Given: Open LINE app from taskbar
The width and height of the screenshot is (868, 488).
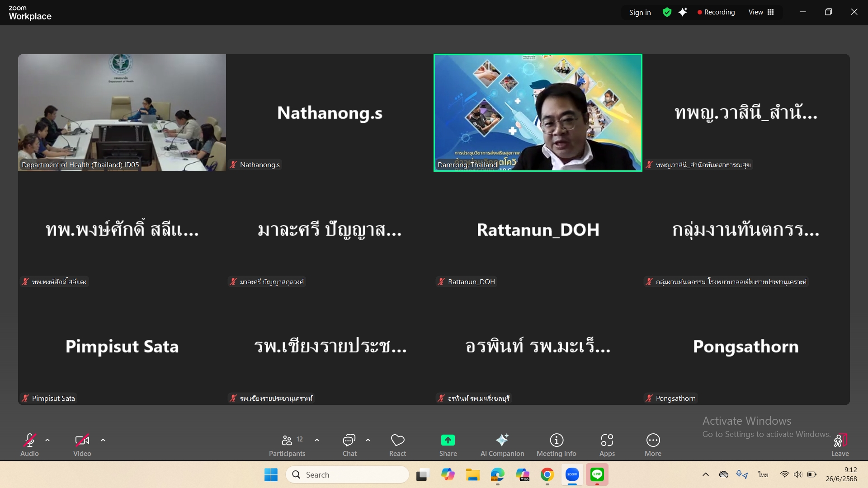Looking at the screenshot, I should [597, 474].
